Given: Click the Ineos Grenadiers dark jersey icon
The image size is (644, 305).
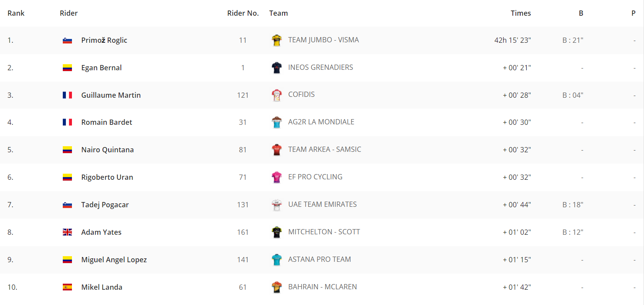Looking at the screenshot, I should tap(276, 68).
